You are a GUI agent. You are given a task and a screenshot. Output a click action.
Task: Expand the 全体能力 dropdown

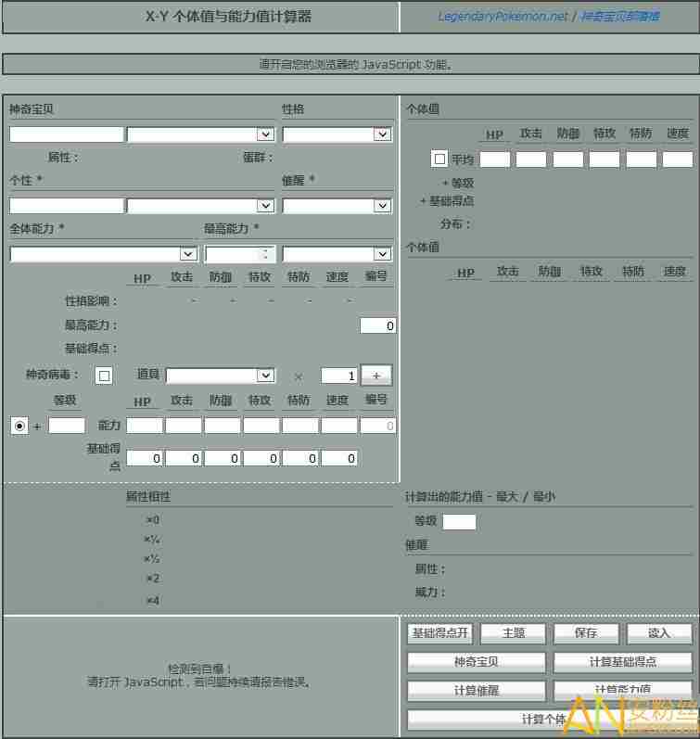tap(103, 254)
